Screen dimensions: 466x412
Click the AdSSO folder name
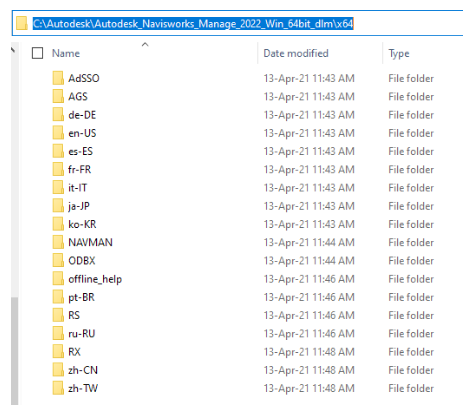pos(84,78)
